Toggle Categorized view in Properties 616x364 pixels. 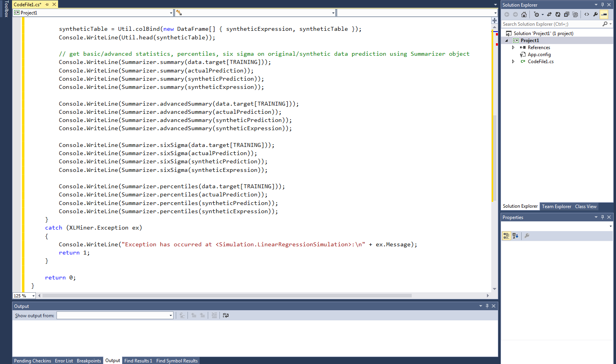click(x=506, y=236)
